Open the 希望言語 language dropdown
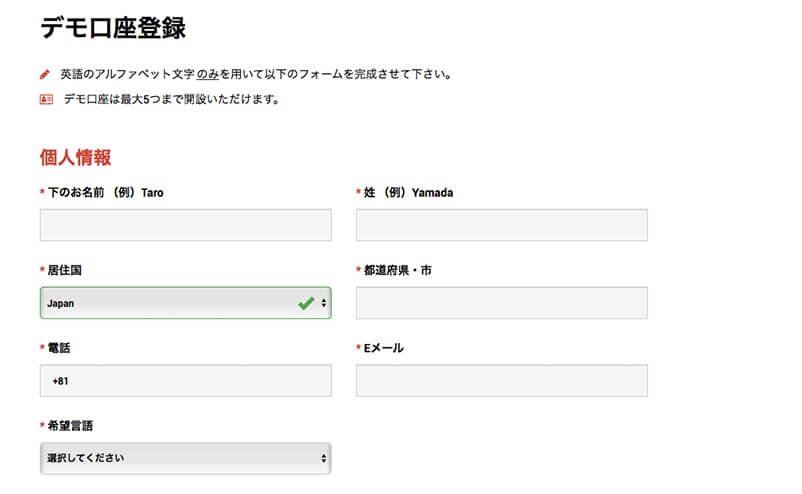The width and height of the screenshot is (802, 494). point(186,458)
